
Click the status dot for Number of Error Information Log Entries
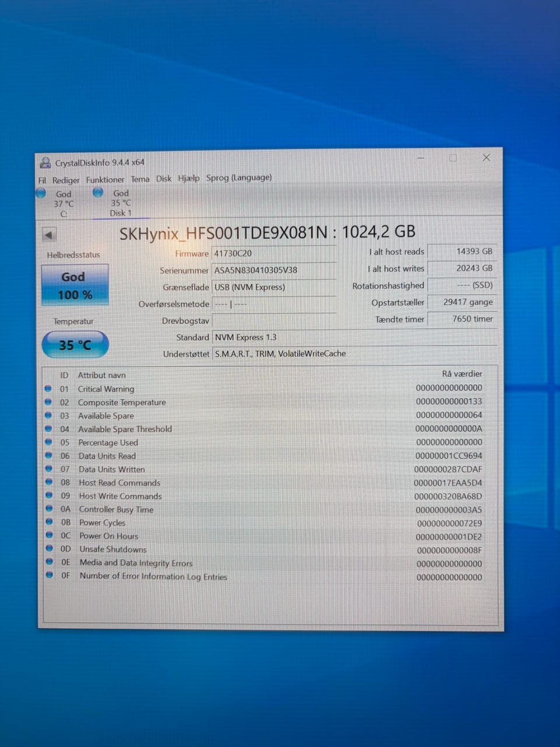point(50,575)
